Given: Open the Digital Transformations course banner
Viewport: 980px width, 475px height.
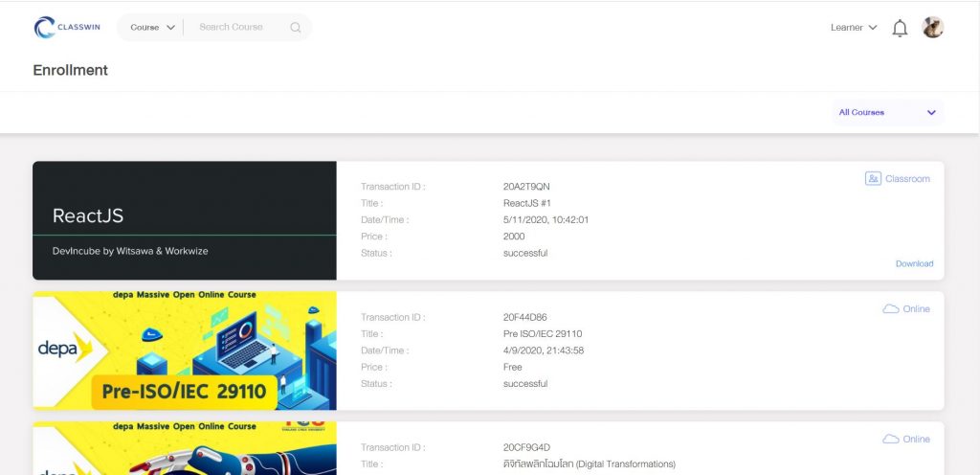Looking at the screenshot, I should [185, 448].
